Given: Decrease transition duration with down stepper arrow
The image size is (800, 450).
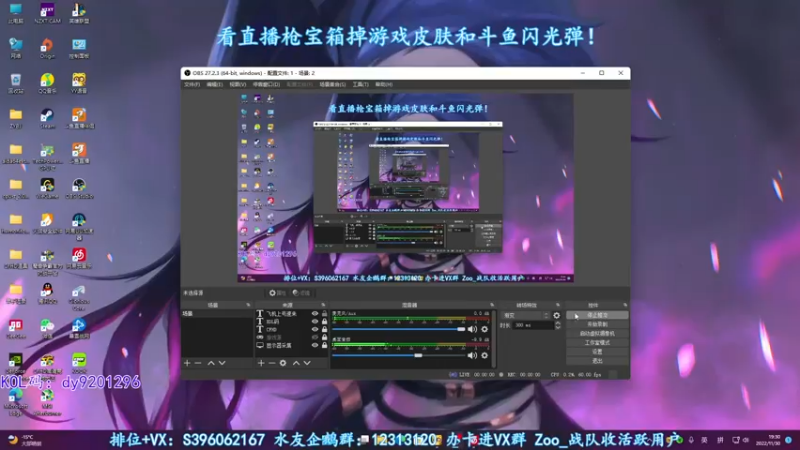Looking at the screenshot, I should click(558, 327).
